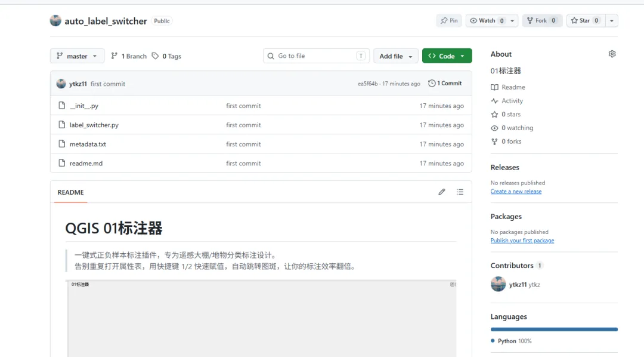Fork the repository with the Fork button
Screen dimensions: 644x357
pos(541,20)
